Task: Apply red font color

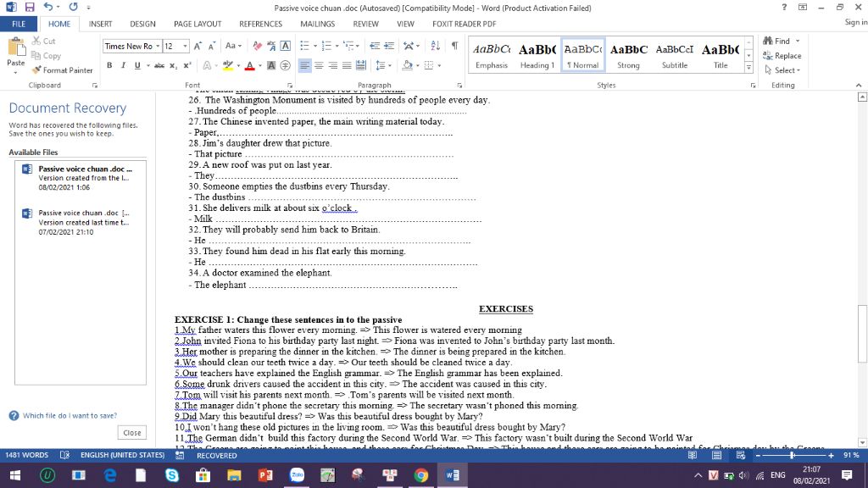Action: [250, 65]
